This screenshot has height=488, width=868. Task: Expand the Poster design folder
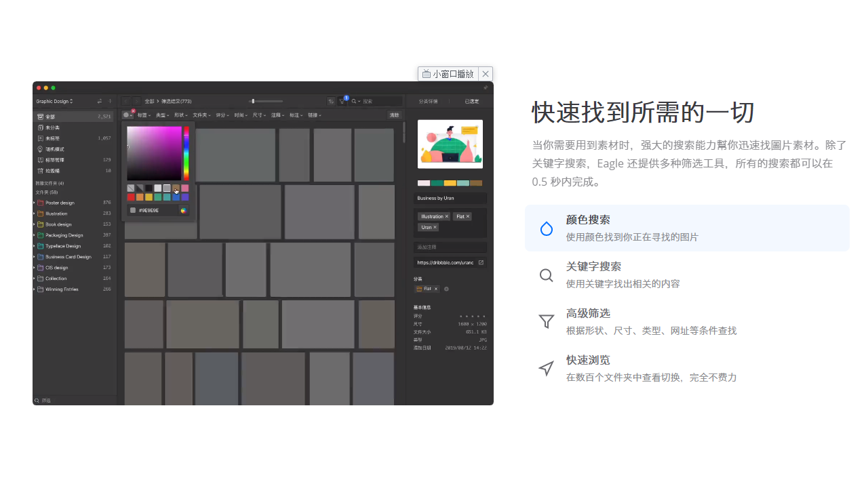tap(34, 203)
